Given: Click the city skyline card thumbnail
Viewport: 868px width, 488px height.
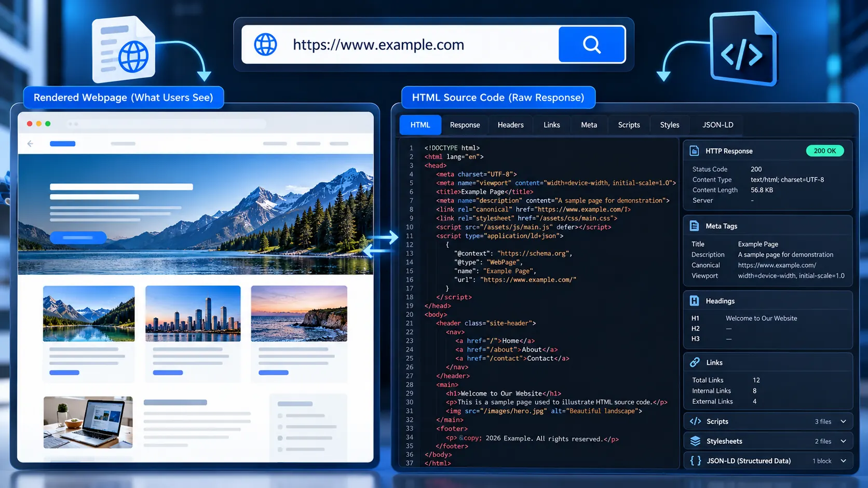Looking at the screenshot, I should 193,314.
